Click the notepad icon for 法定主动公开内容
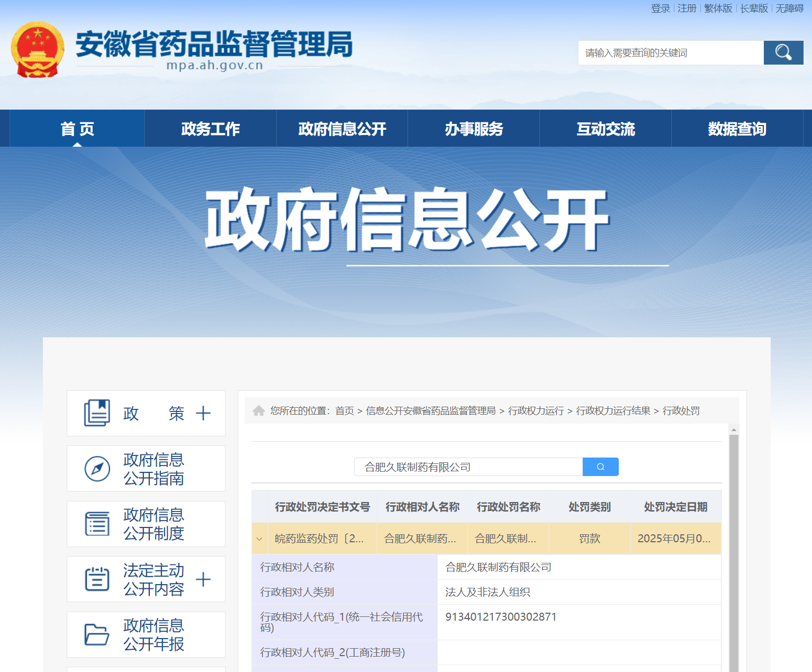 coord(97,579)
